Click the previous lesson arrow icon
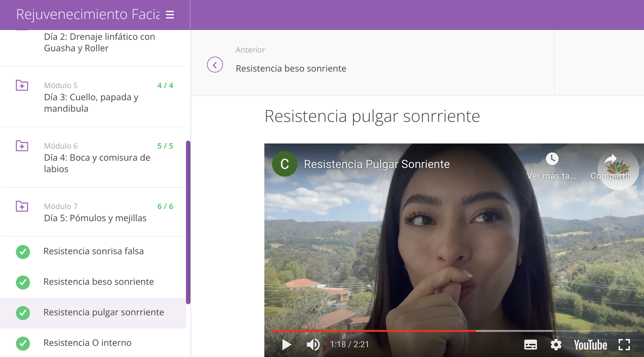644x357 pixels. click(x=215, y=65)
